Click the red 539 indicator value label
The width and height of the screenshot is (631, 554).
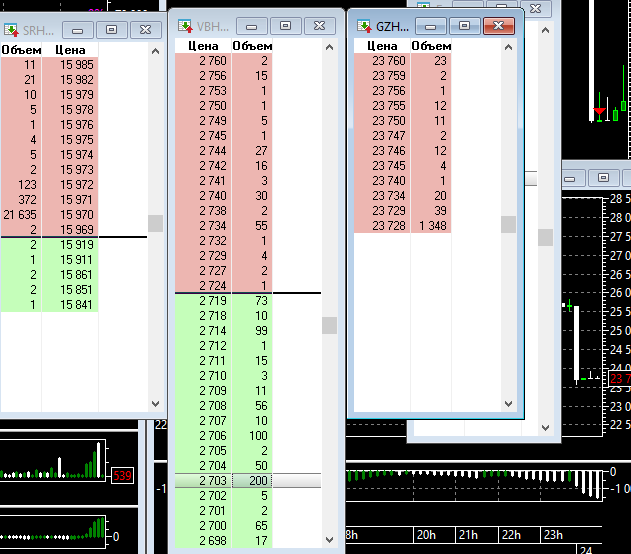122,476
